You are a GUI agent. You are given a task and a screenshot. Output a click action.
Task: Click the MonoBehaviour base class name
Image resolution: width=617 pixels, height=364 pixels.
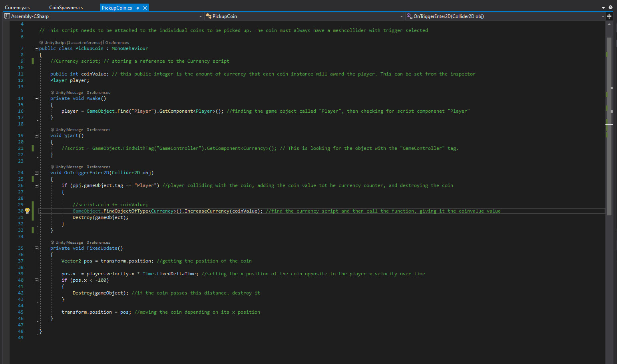click(x=130, y=48)
